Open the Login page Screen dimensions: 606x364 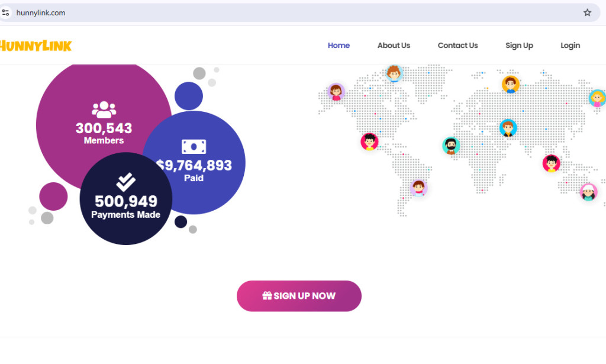point(570,46)
